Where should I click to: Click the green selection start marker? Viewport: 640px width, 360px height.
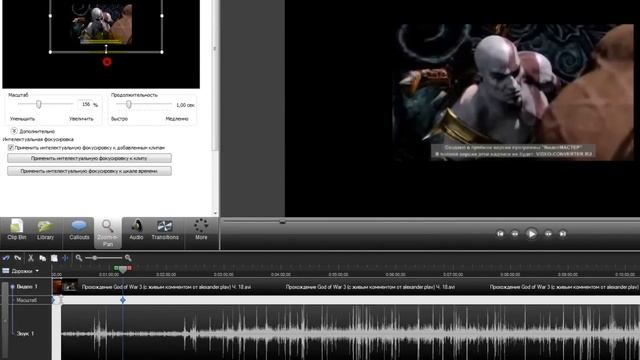coord(116,268)
